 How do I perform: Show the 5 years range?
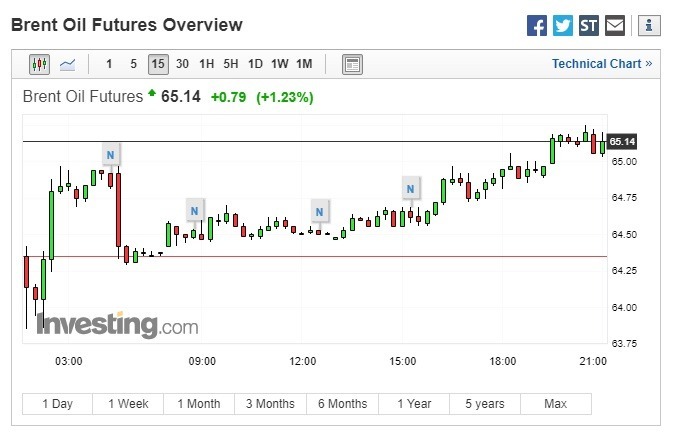[x=485, y=404]
